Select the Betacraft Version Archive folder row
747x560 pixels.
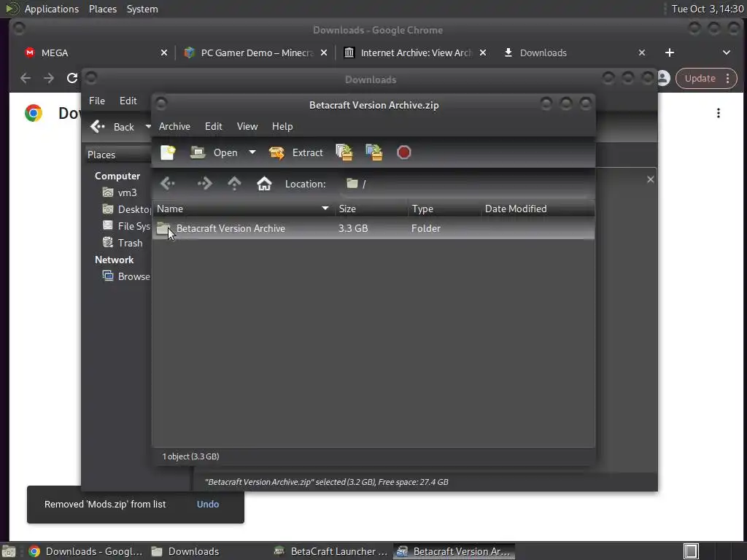pos(373,228)
